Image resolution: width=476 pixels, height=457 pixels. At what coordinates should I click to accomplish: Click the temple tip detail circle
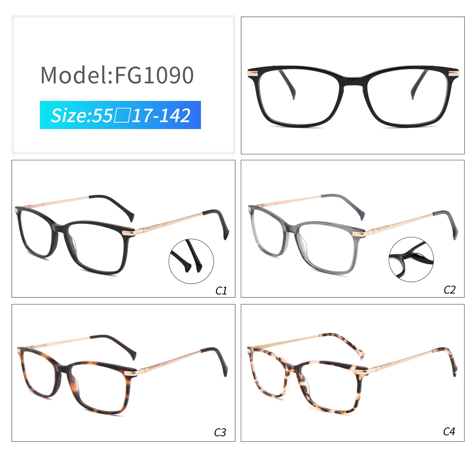tap(191, 261)
